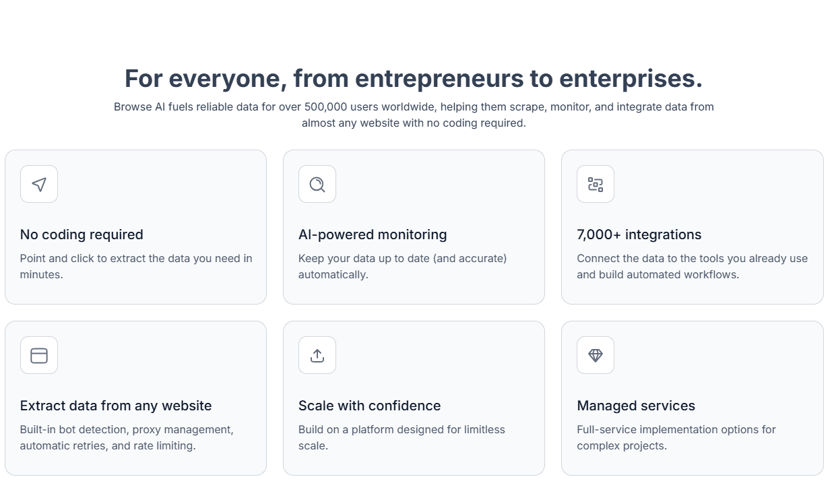
Task: Click the paper plane navigation icon
Action: point(39,184)
